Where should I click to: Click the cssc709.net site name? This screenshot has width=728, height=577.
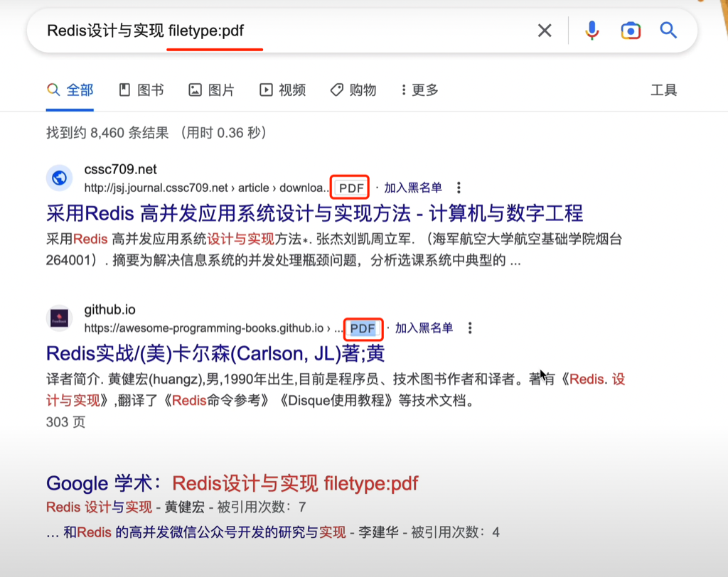tap(120, 169)
